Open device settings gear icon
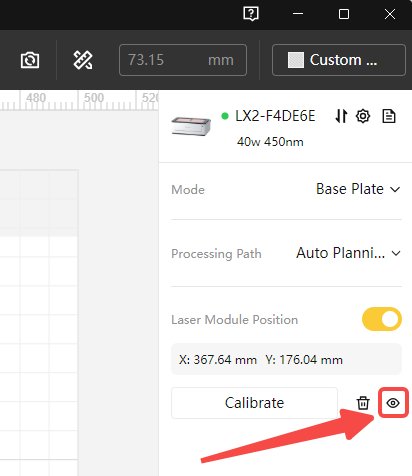412x476 pixels. (363, 116)
